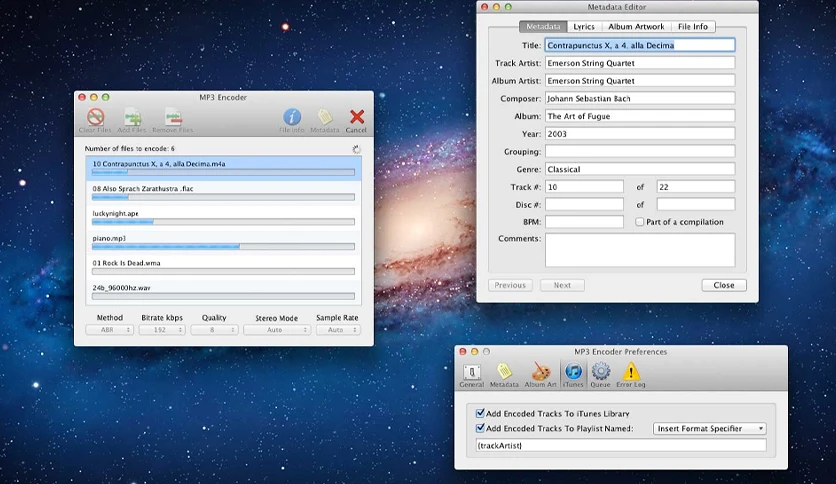Open Insert Format Specifier dropdown
Viewport: 836px width, 484px height.
click(710, 429)
